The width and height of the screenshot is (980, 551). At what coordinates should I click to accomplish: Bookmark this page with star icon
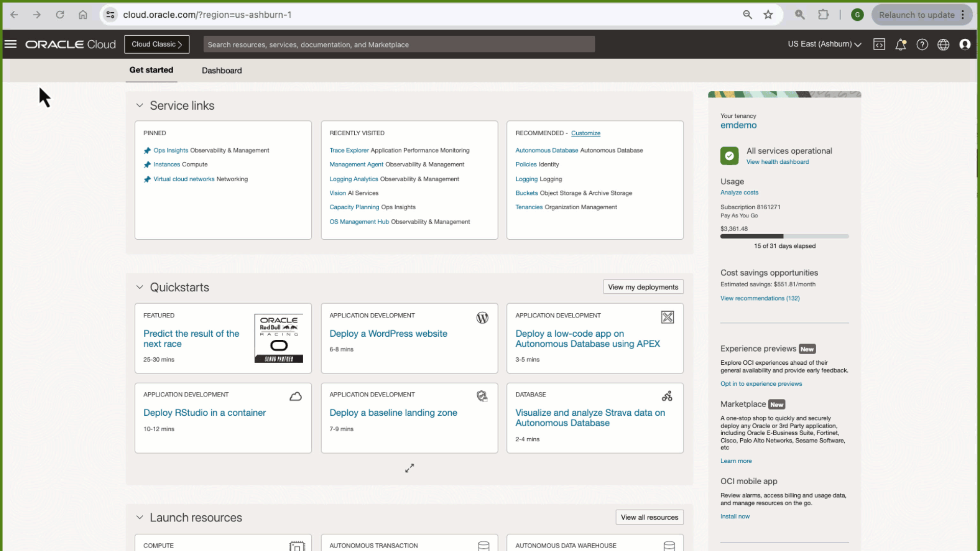click(x=768, y=15)
